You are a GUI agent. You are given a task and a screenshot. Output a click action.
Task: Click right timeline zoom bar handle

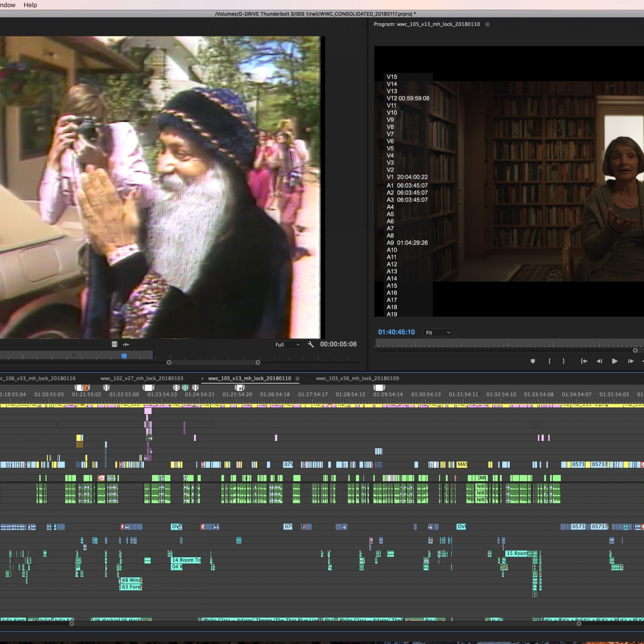[x=579, y=624]
